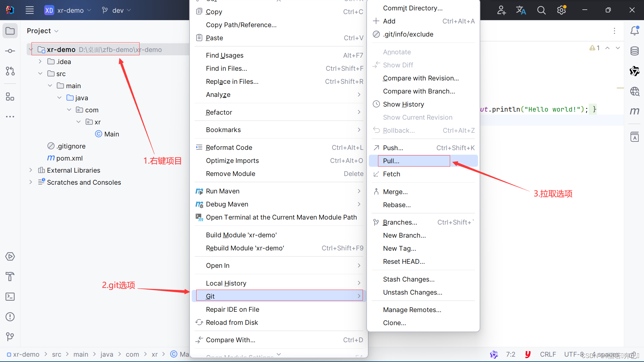Viewport: 644px width, 362px height.
Task: Show more tool windows ellipsis
Action: pos(10,117)
